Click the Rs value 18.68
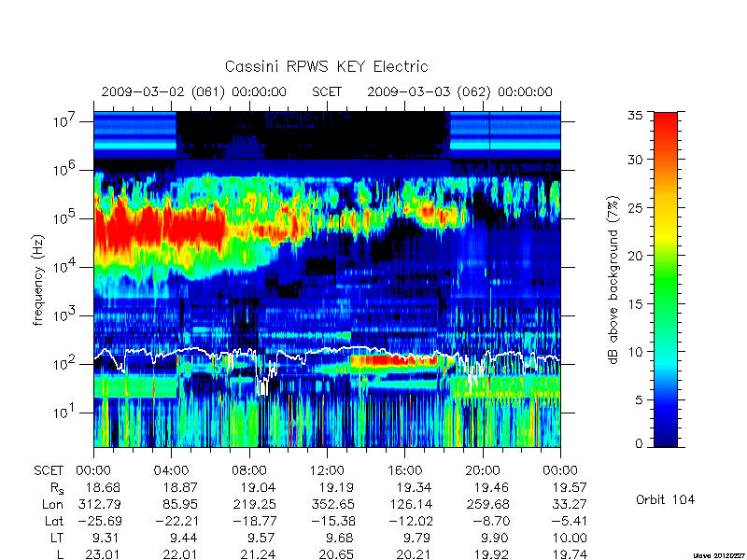747x560 pixels. coord(103,487)
